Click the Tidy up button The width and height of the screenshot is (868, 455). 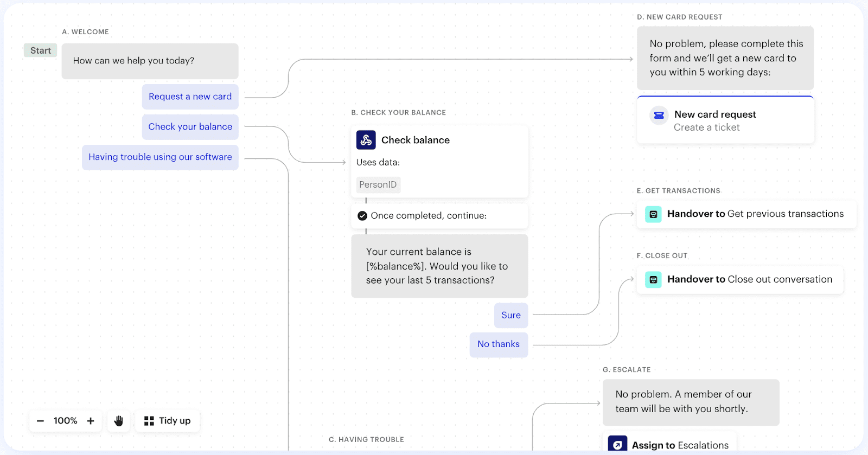(168, 421)
